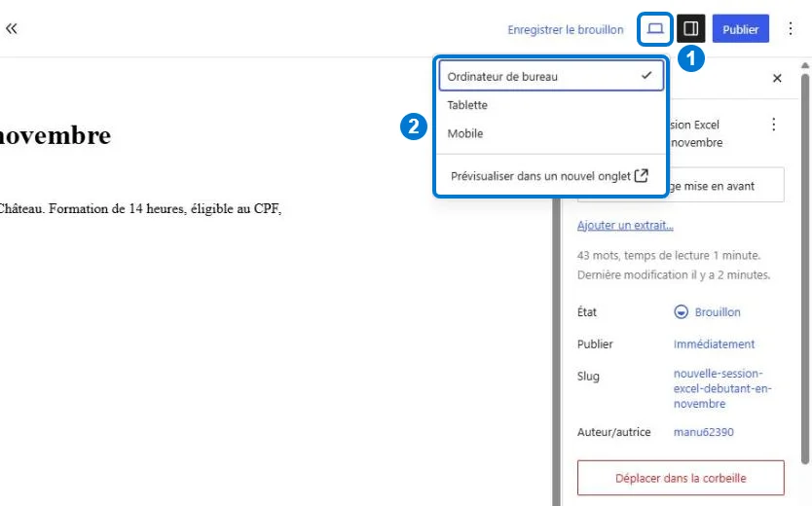The image size is (812, 506).
Task: Open the three-dot actions menu beside the post title
Action: coord(773,125)
